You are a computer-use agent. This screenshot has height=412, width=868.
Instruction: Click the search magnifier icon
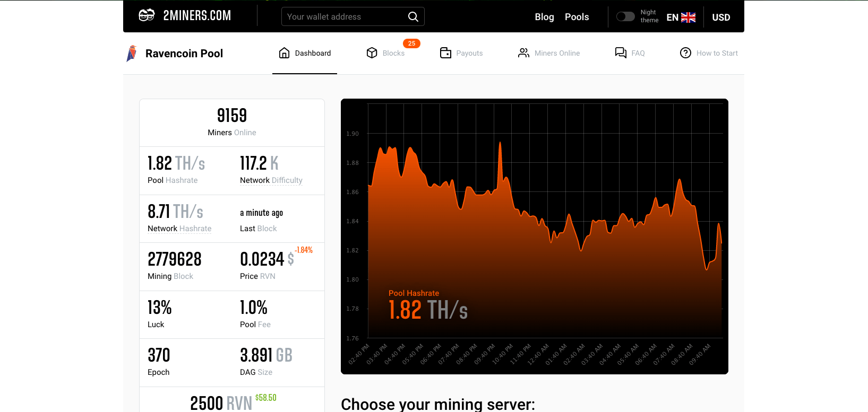click(x=413, y=16)
